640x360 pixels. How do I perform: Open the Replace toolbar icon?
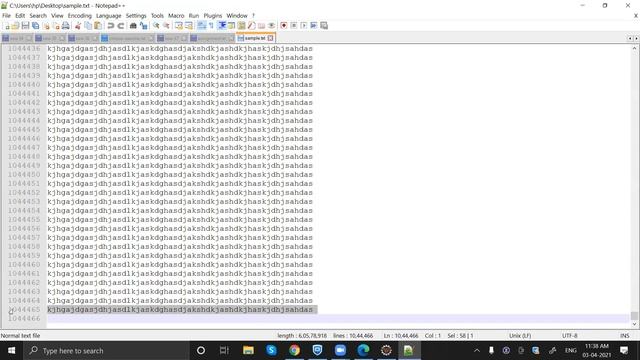point(143,26)
